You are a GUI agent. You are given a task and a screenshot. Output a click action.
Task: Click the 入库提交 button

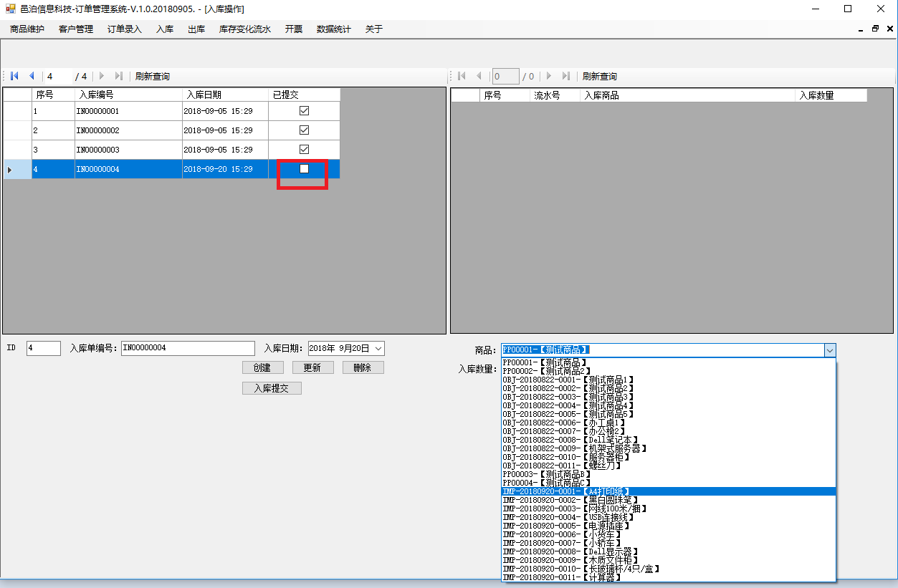[x=272, y=388]
